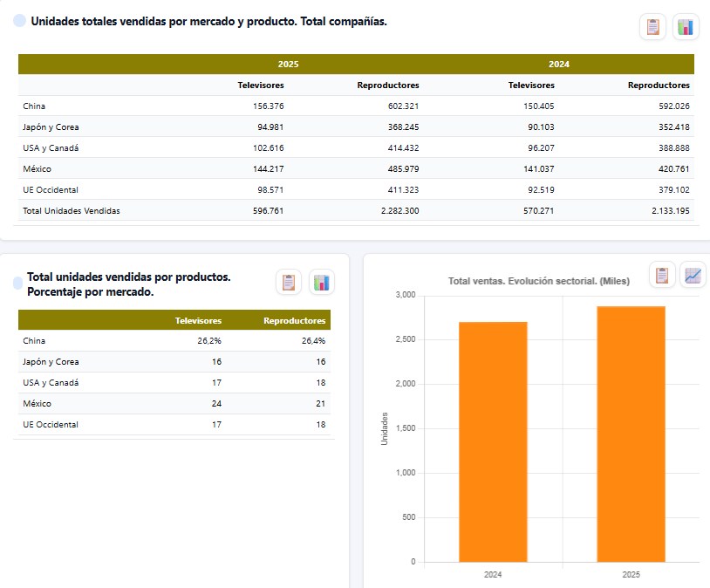Click 596.761 total televisores 2025 value
This screenshot has height=588, width=710.
tap(268, 210)
